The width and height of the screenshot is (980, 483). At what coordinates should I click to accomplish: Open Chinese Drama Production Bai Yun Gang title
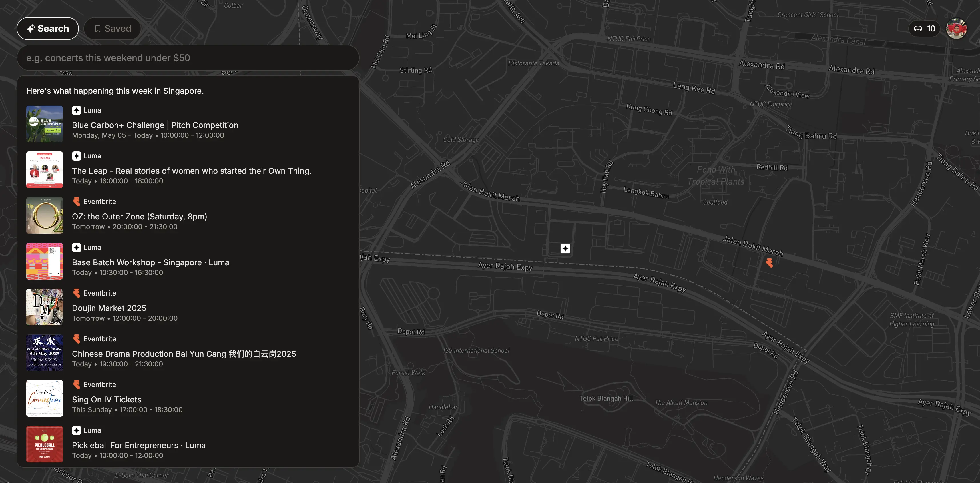pyautogui.click(x=184, y=354)
